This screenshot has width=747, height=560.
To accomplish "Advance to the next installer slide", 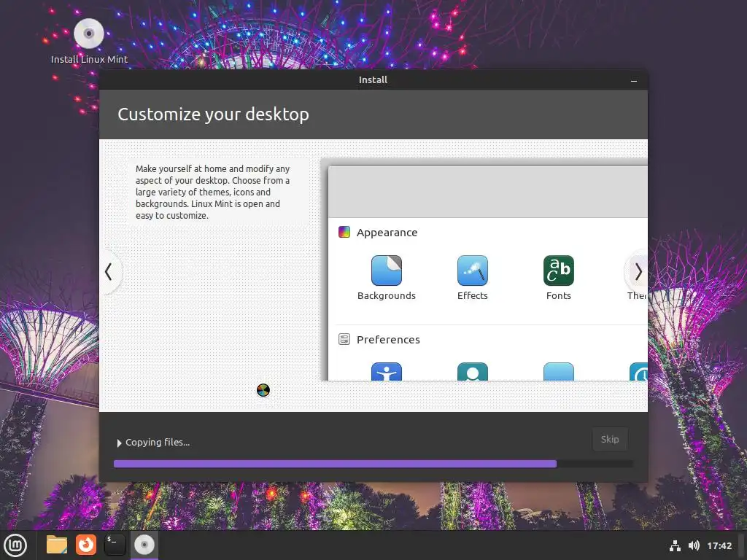I will [638, 272].
